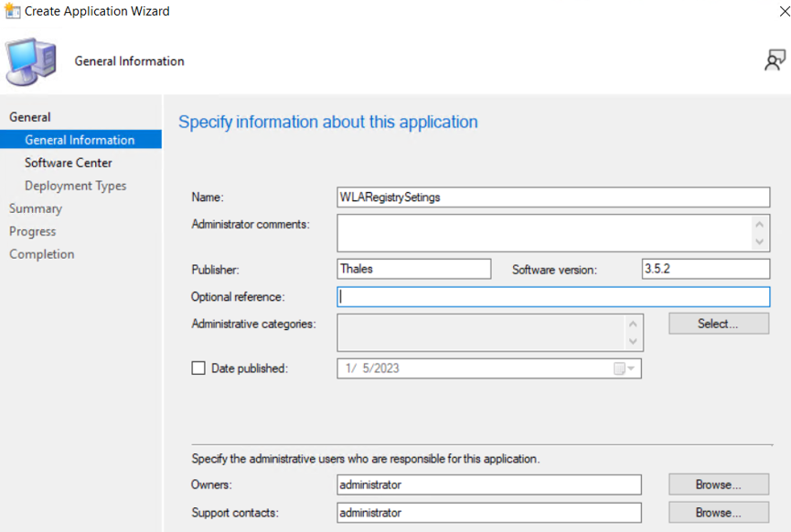Click Administrator comments scroll up arrow
This screenshot has height=532, width=791.
coord(760,224)
